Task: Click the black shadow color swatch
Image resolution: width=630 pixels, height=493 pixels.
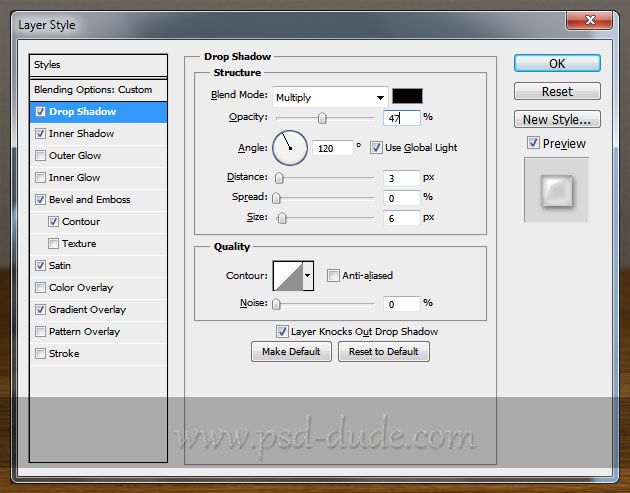Action: coord(408,97)
